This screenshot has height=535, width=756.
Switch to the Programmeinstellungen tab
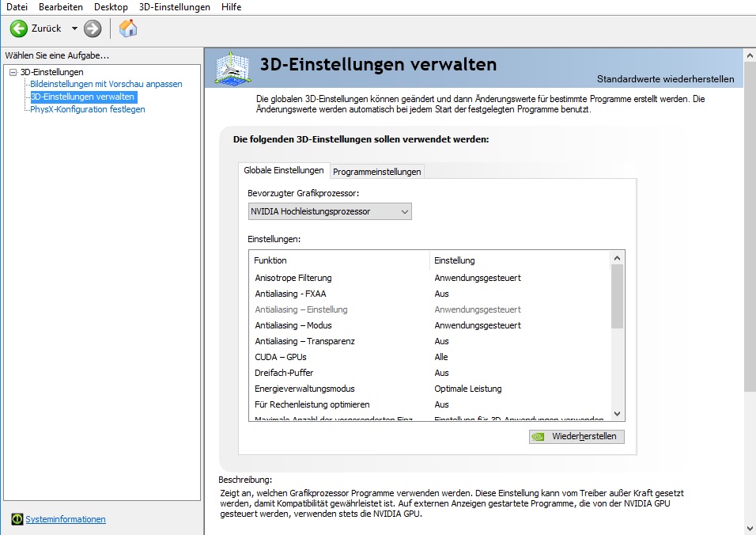tap(377, 172)
